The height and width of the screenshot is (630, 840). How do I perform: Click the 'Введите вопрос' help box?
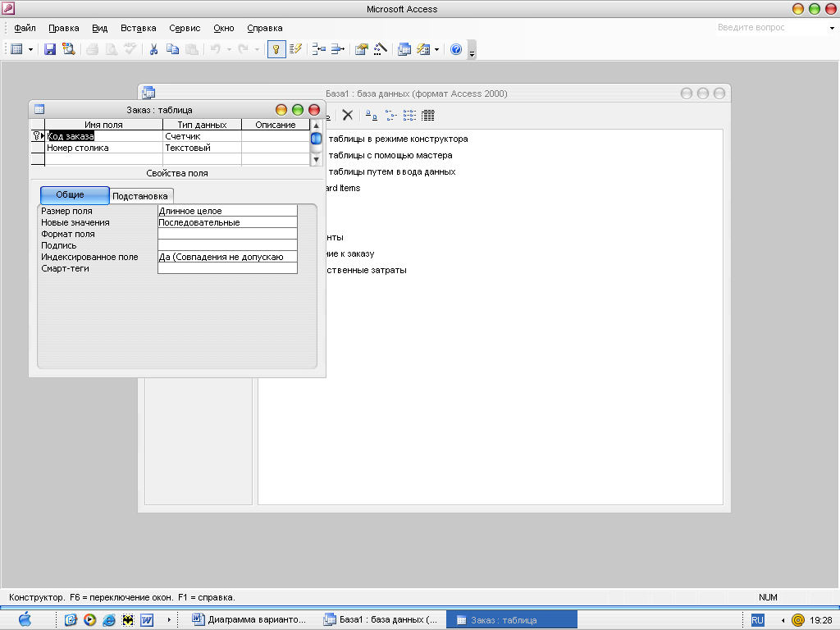pos(771,27)
